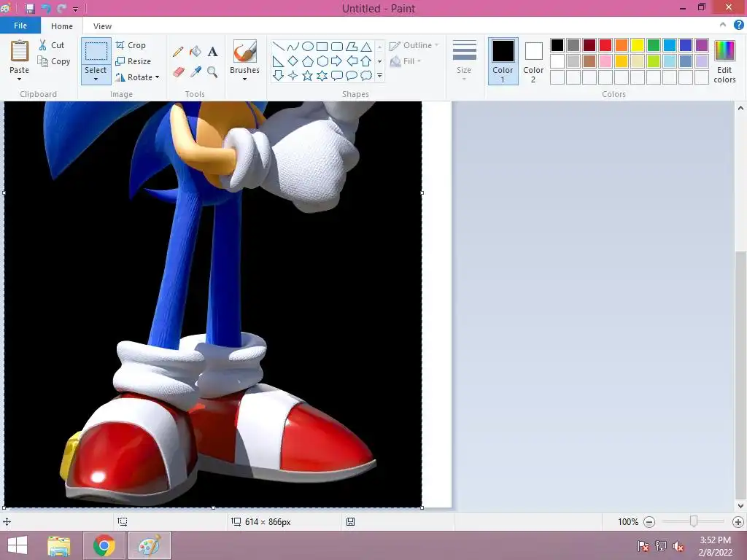Choose the Curve shape
The width and height of the screenshot is (747, 560).
(x=293, y=47)
